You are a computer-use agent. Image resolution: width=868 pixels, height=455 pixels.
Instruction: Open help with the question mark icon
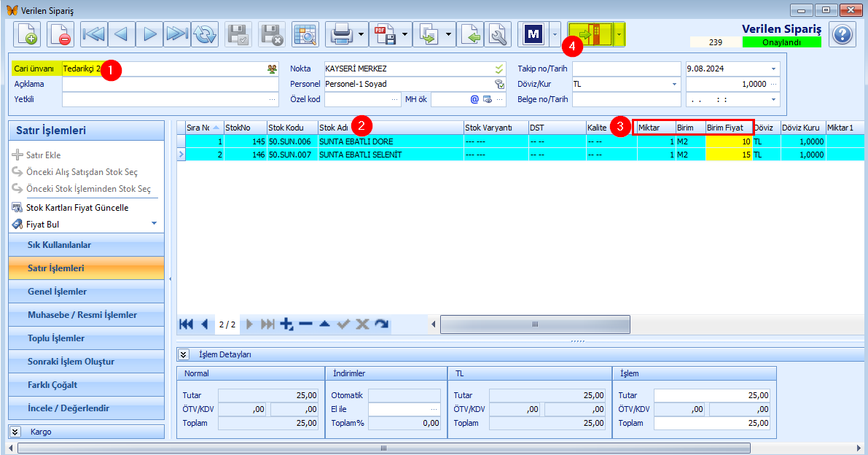point(842,34)
